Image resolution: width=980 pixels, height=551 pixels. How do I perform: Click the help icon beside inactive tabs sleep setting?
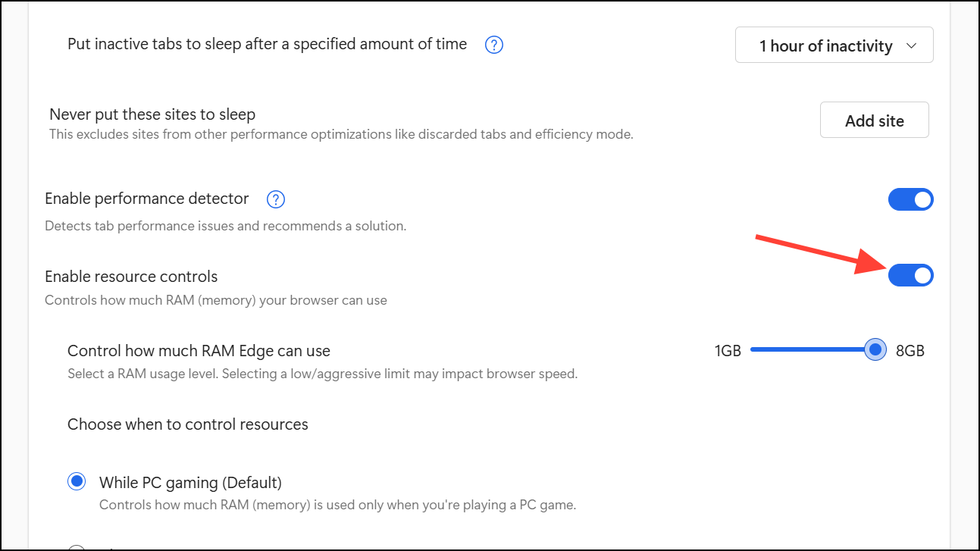coord(494,45)
